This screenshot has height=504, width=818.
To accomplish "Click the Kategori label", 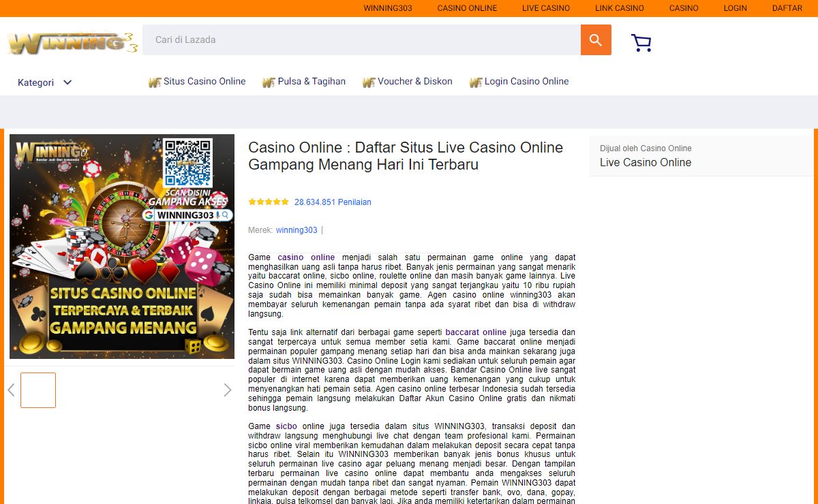I will click(x=35, y=82).
